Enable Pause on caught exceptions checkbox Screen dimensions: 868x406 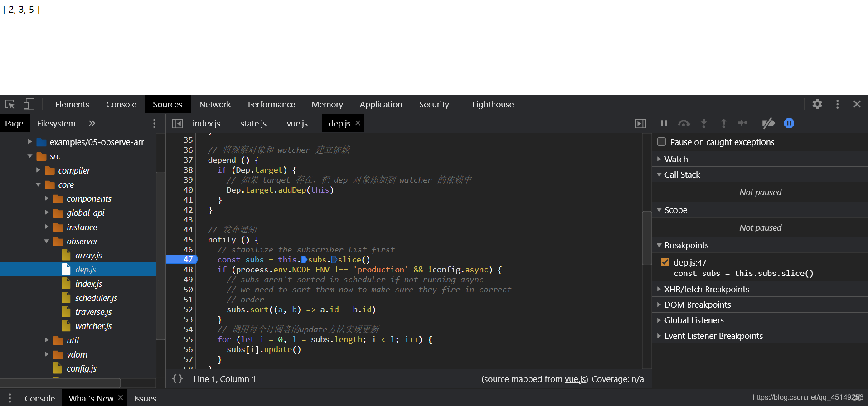(x=662, y=142)
